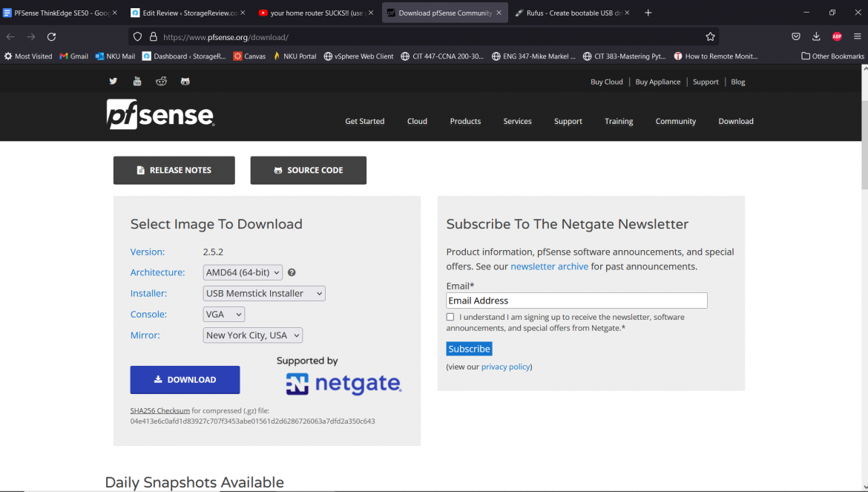Open the Adblock Plus extension icon
Viewport: 868px width, 492px height.
coord(837,36)
